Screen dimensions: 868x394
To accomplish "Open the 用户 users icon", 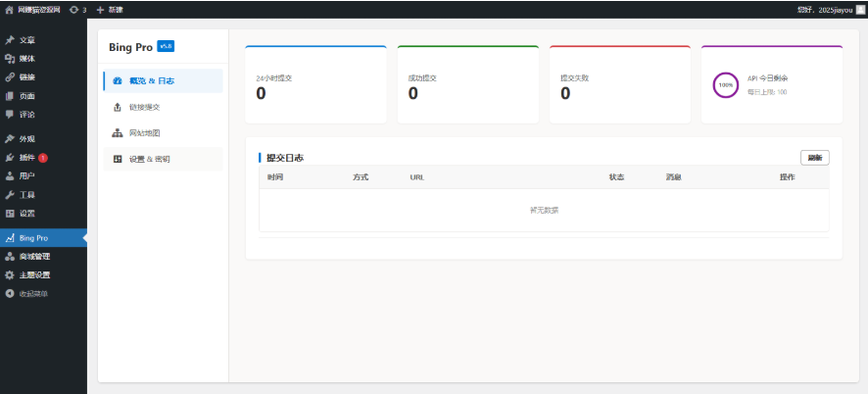I will (x=10, y=176).
